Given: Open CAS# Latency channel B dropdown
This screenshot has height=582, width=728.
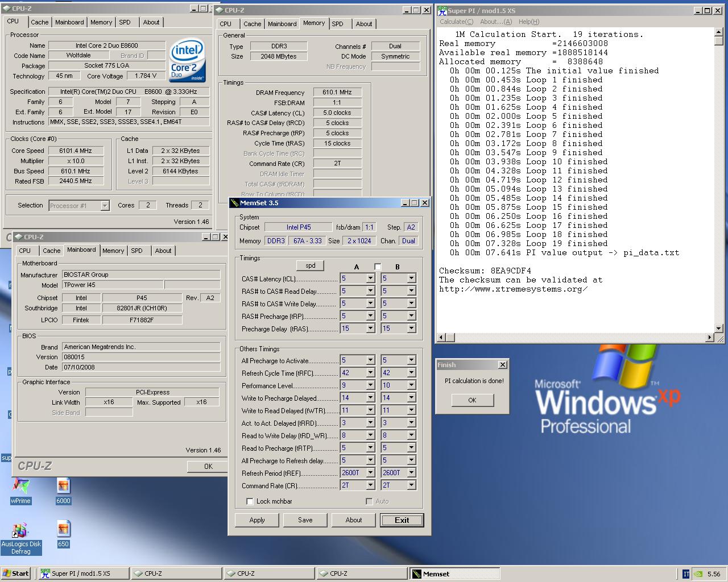Looking at the screenshot, I should (411, 278).
